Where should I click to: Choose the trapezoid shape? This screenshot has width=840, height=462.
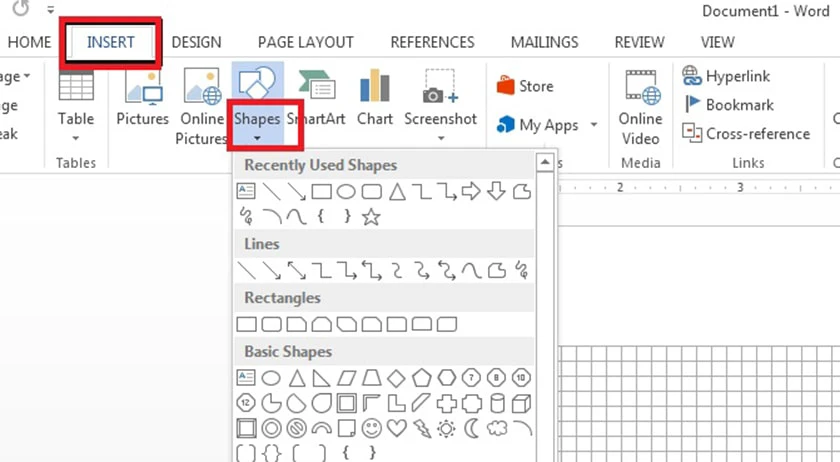[371, 378]
